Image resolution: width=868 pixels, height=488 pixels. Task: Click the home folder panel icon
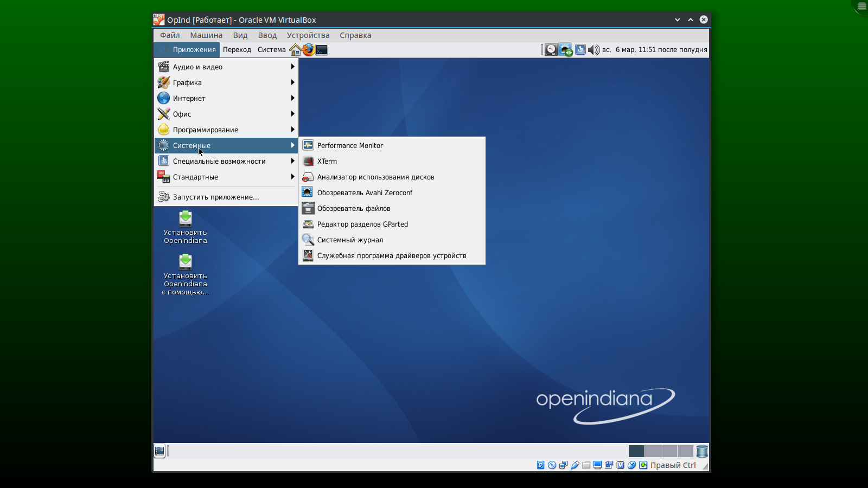(x=295, y=50)
